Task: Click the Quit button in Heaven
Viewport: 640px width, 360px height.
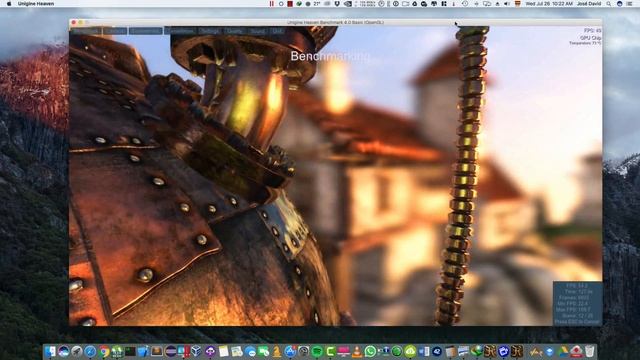Action: (x=277, y=31)
